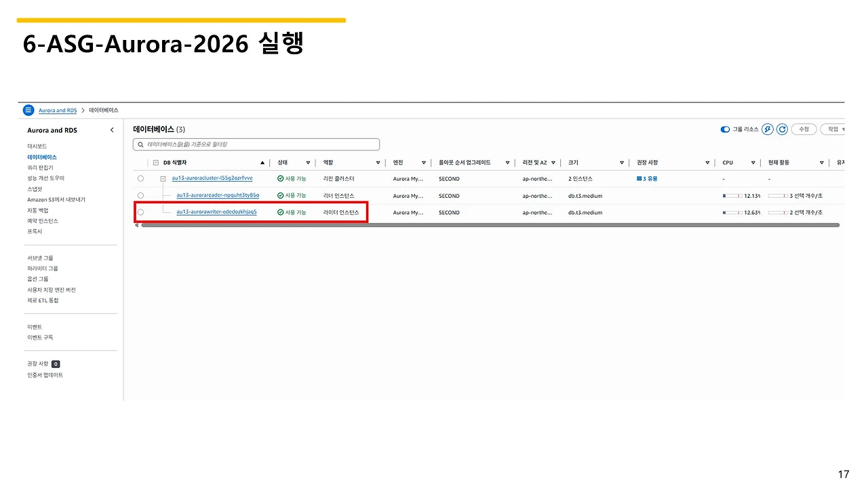Click the refresh databases icon
The width and height of the screenshot is (868, 488).
tap(782, 129)
